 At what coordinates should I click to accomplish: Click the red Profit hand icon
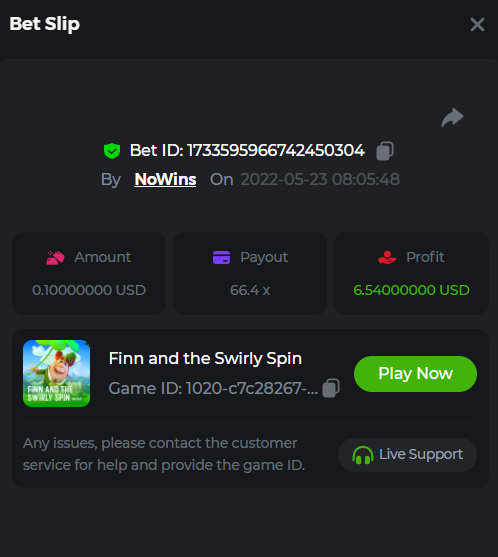[x=387, y=258]
